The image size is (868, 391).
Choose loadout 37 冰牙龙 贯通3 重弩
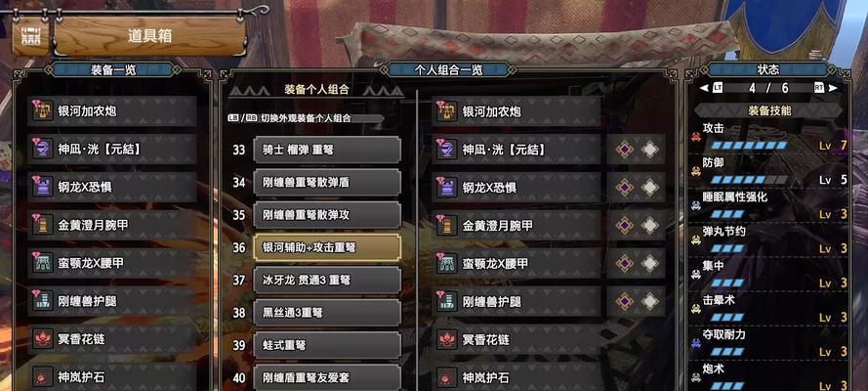pos(327,281)
